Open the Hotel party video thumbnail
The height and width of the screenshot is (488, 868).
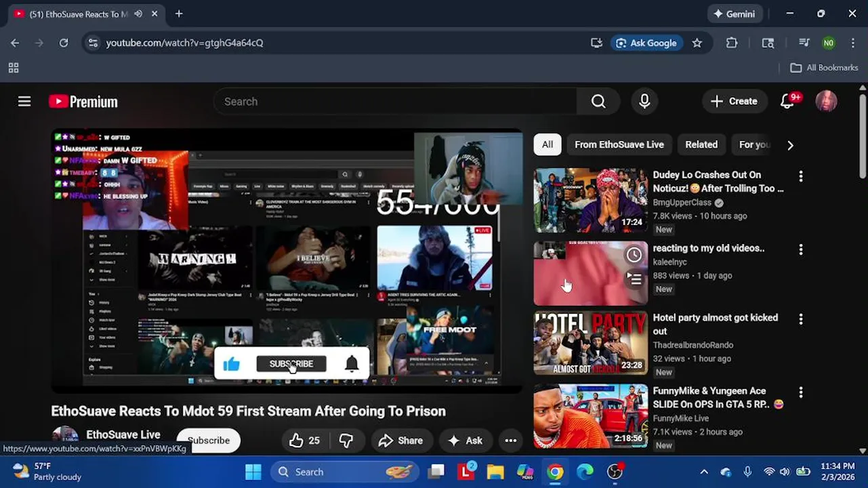591,343
